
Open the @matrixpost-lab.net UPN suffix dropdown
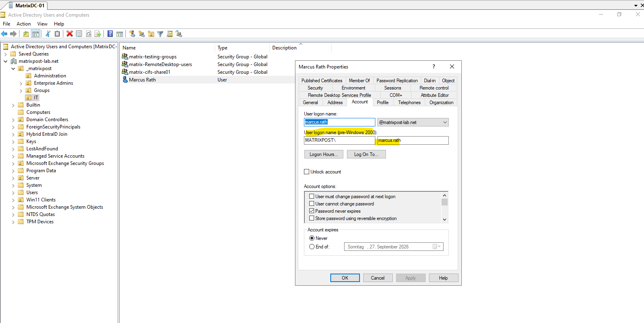click(445, 122)
